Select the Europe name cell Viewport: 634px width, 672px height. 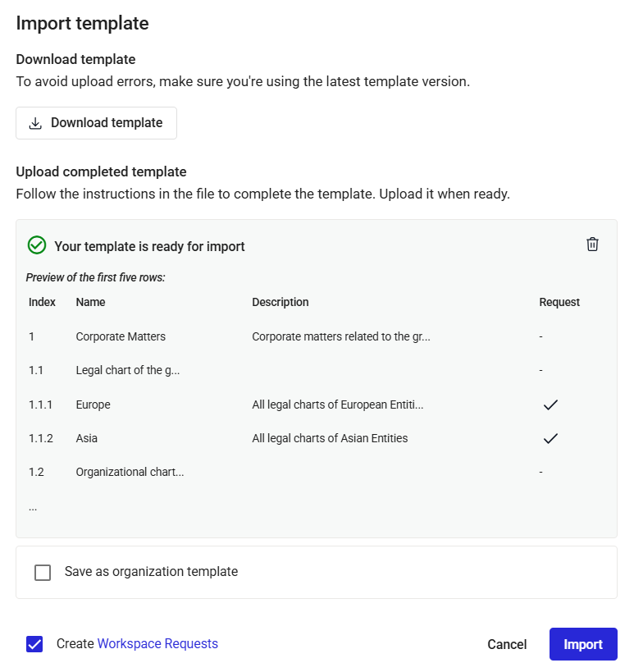(x=93, y=405)
